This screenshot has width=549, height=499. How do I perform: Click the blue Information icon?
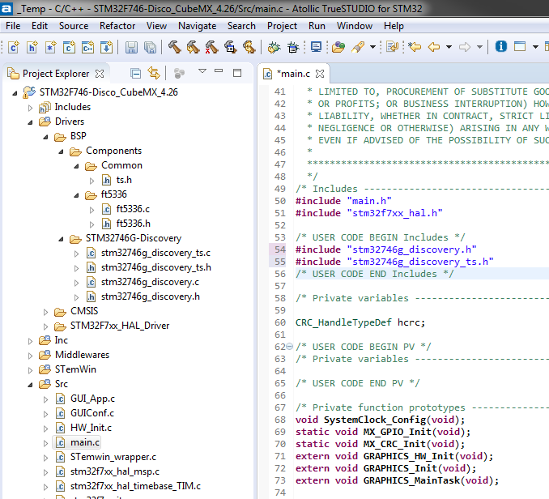tap(501, 46)
